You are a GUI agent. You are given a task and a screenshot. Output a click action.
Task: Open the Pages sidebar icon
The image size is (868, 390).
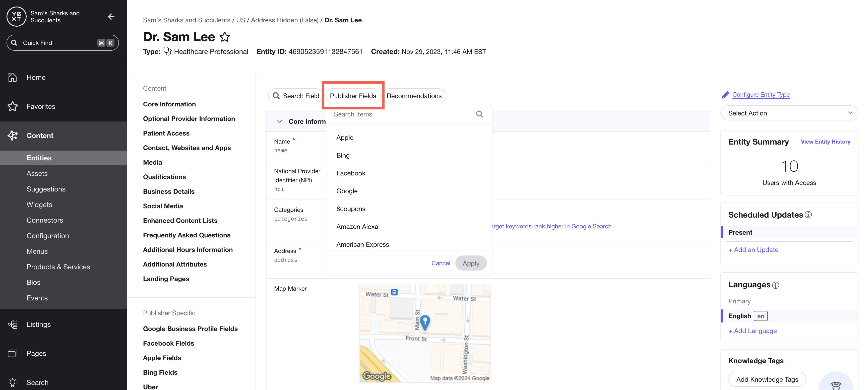tap(13, 353)
